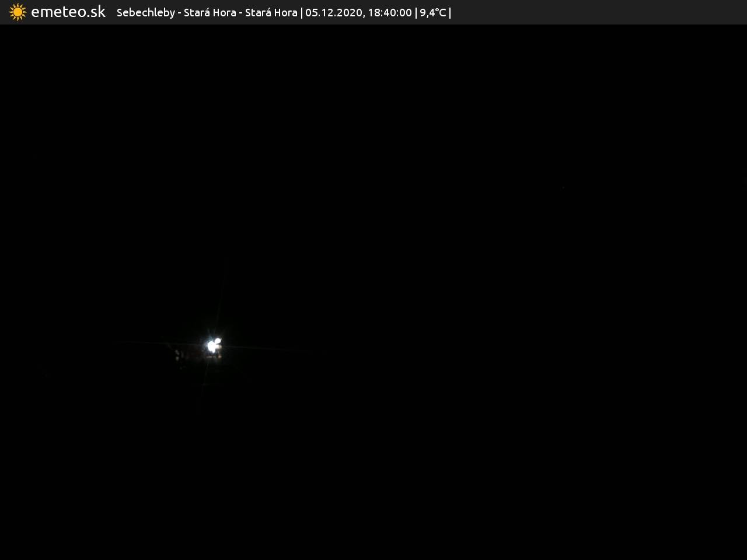Click the faint dim lights left of bright light
747x560 pixels.
(x=180, y=356)
